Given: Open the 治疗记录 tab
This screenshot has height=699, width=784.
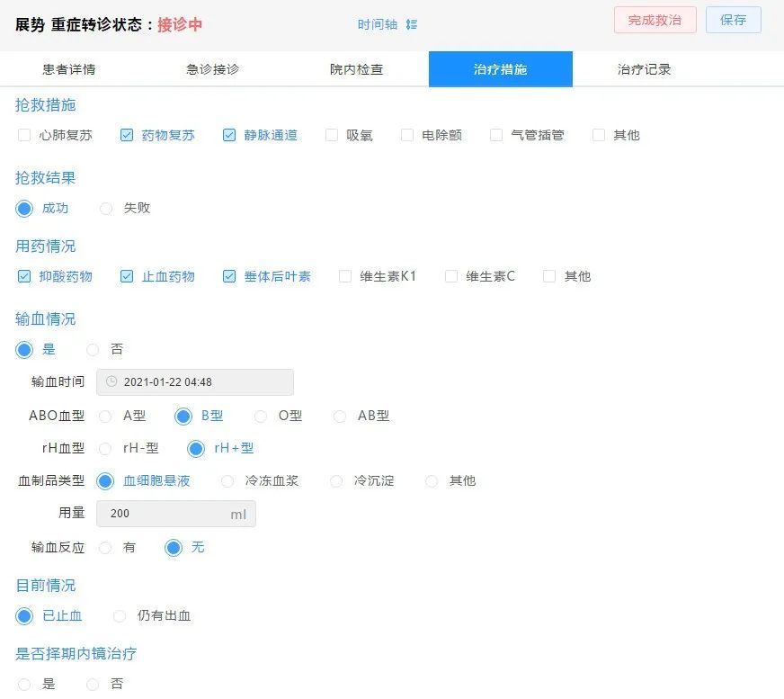Looking at the screenshot, I should (644, 69).
